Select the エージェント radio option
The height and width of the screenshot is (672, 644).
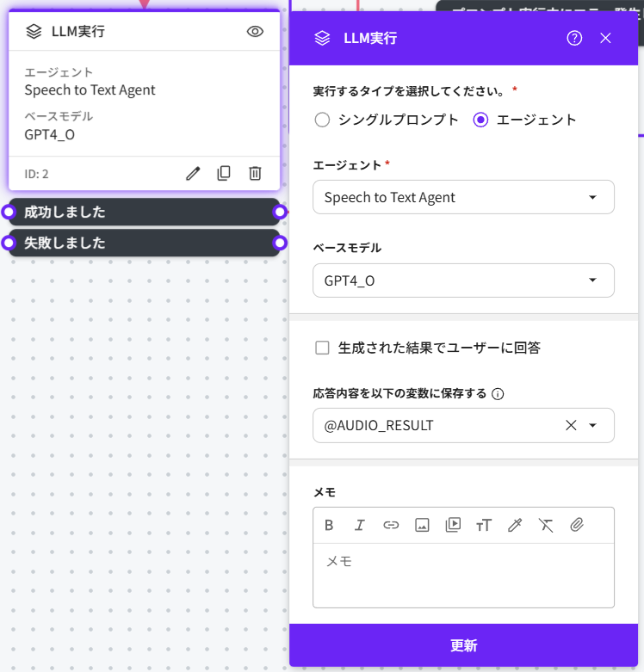point(481,120)
